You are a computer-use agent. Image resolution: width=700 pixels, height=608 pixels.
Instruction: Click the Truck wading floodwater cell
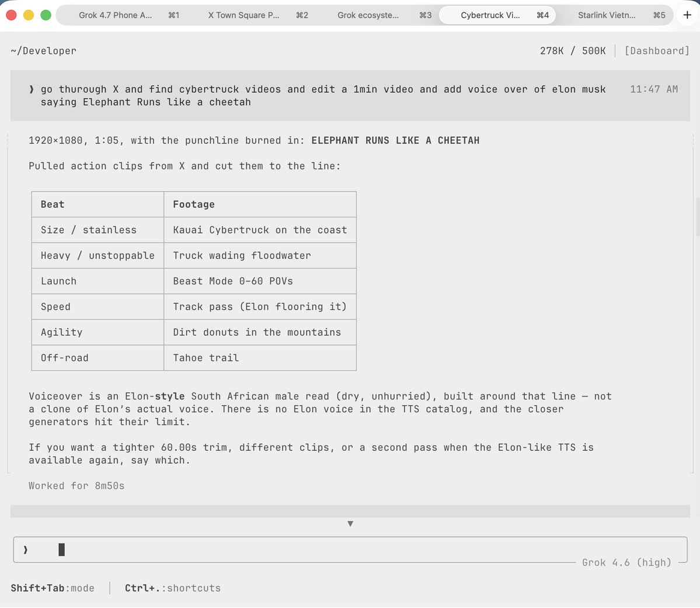(x=260, y=256)
